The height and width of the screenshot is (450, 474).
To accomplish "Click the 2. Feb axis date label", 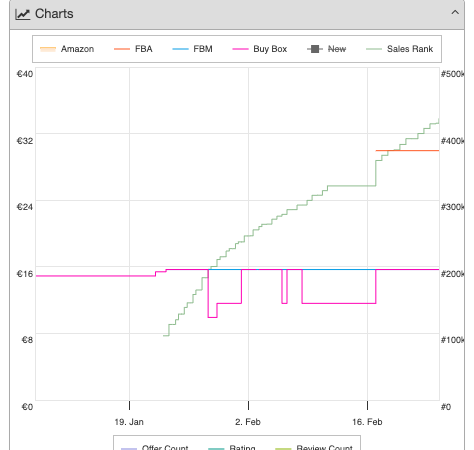I will (x=248, y=422).
